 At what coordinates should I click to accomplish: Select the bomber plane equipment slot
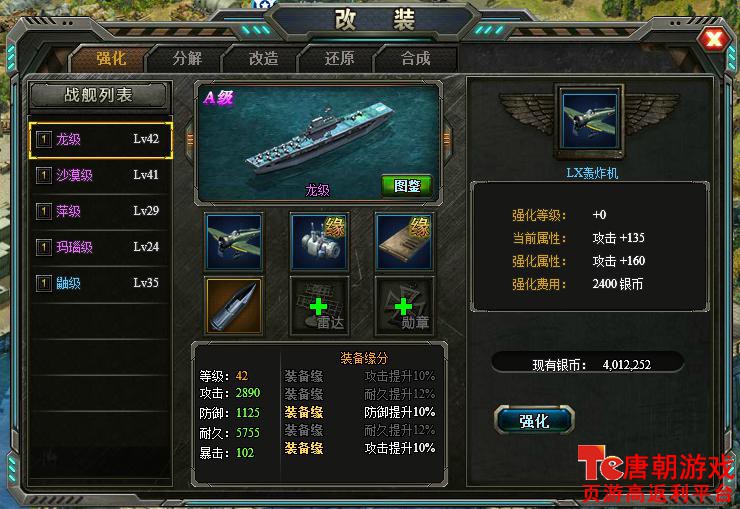pyautogui.click(x=234, y=242)
